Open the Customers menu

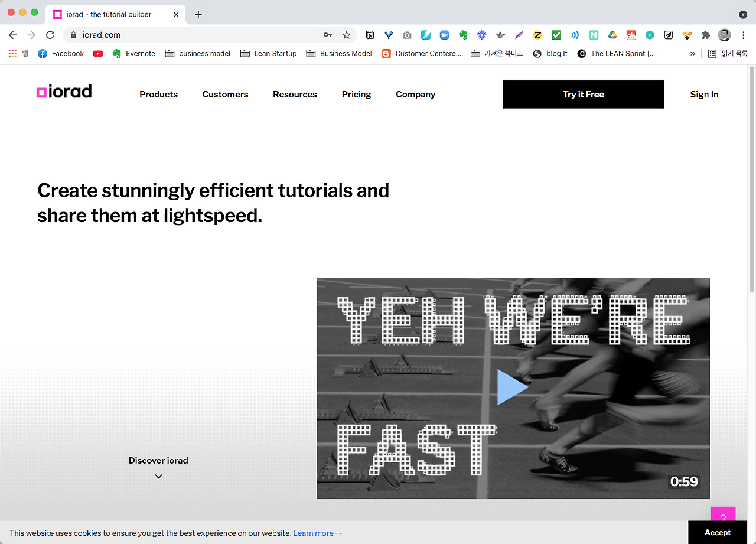(225, 95)
